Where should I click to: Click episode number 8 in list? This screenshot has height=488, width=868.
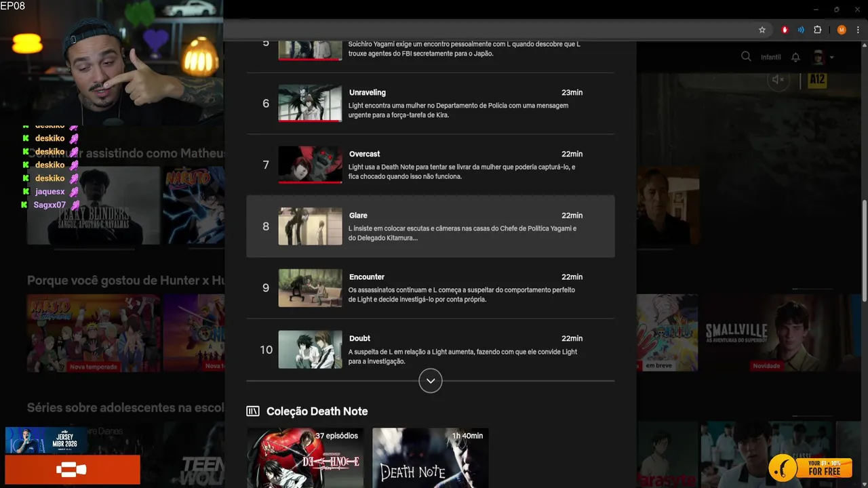coord(266,226)
